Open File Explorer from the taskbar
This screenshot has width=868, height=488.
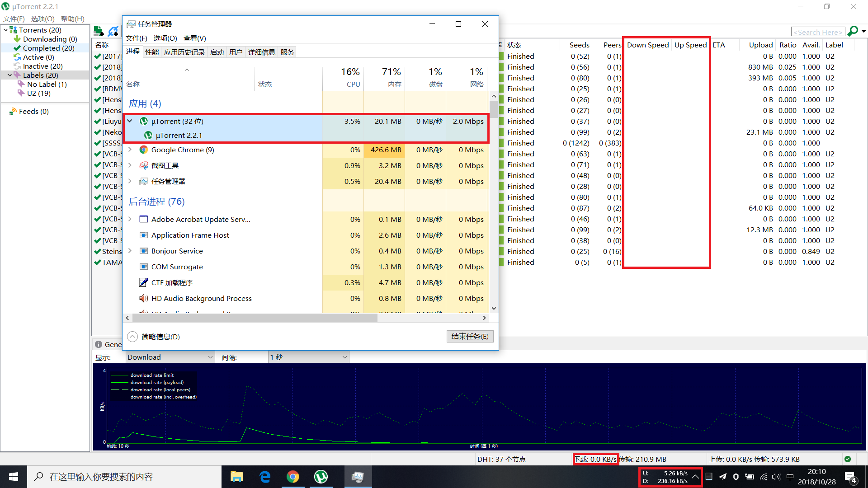pos(236,477)
